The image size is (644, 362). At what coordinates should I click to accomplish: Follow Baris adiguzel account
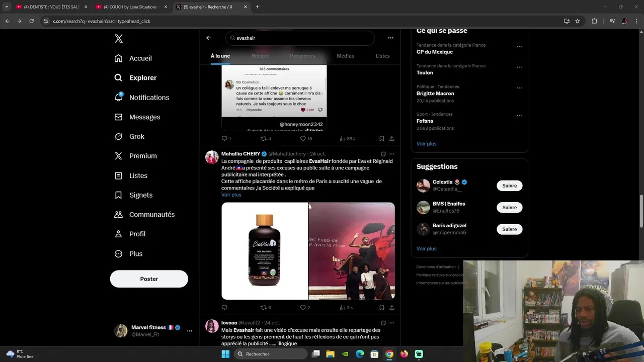(509, 229)
